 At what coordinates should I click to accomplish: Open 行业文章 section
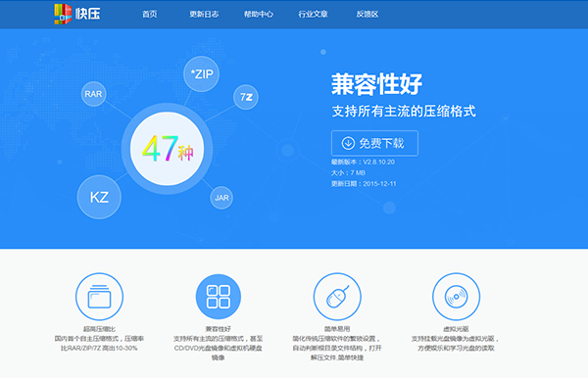coord(314,15)
